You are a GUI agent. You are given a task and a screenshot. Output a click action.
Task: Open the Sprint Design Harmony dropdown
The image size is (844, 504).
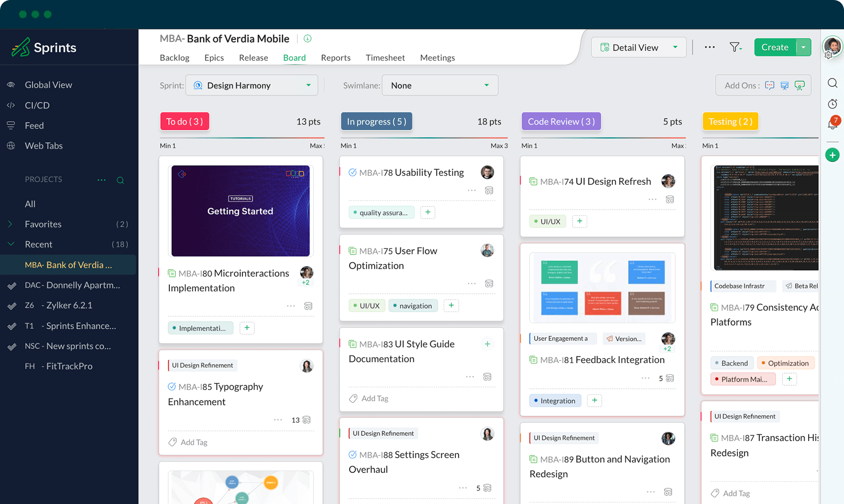point(252,85)
